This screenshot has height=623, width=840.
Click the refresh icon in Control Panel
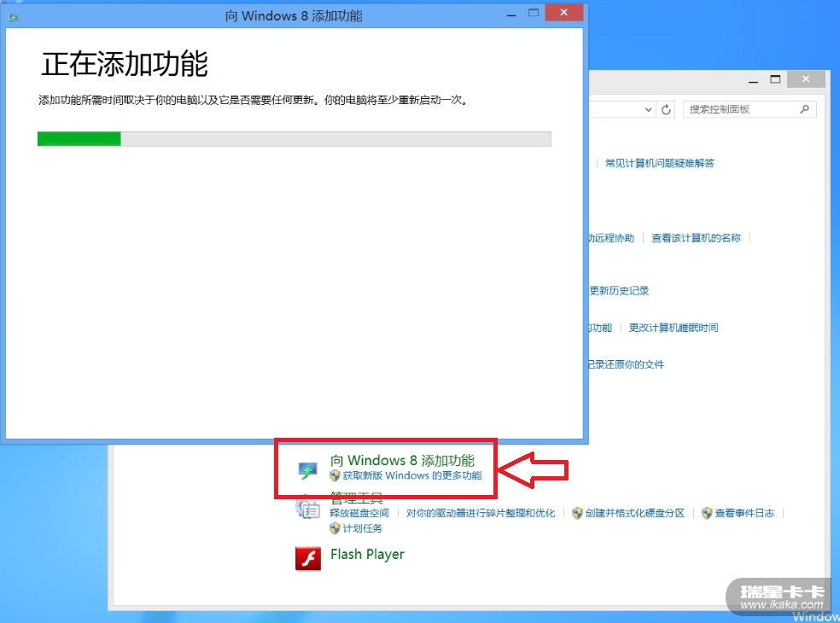(666, 109)
